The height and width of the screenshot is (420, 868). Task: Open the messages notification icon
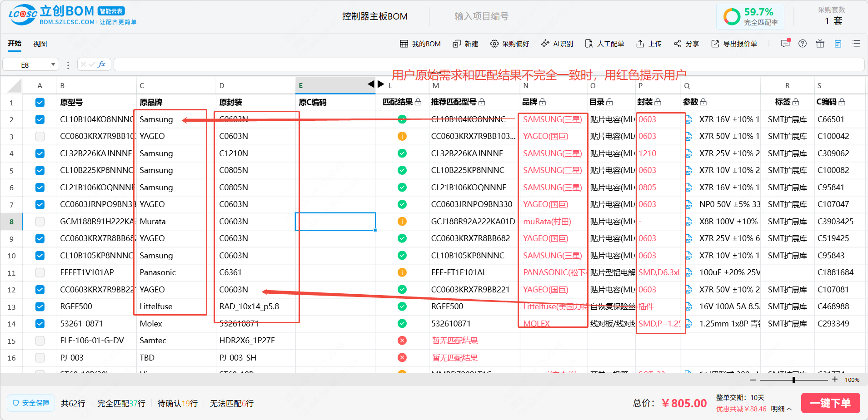(785, 44)
